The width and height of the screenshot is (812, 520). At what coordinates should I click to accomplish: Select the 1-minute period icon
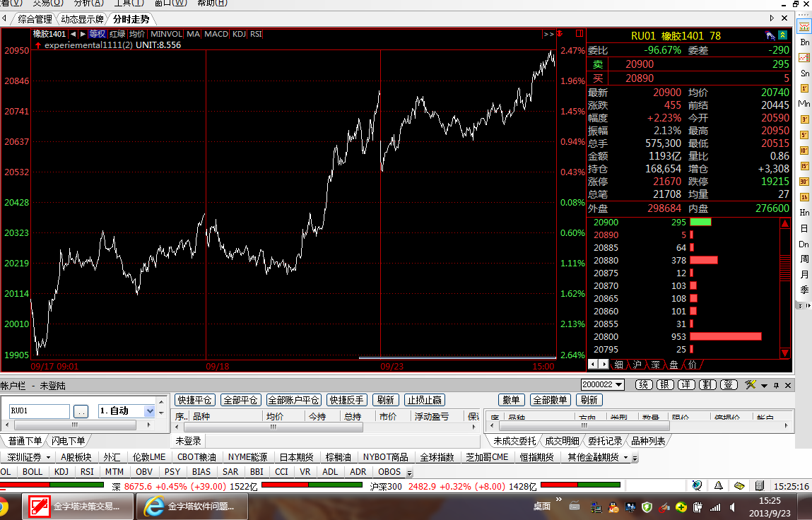pyautogui.click(x=804, y=88)
